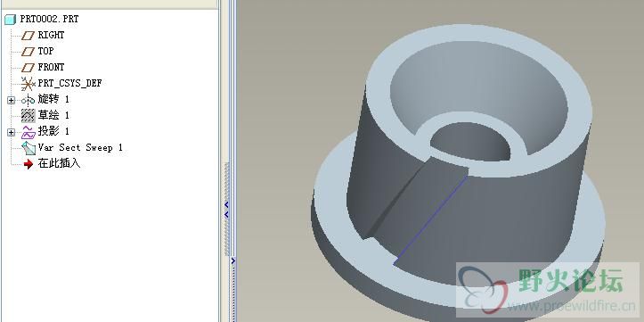Expand the 旋转 1 tree node

coord(11,100)
